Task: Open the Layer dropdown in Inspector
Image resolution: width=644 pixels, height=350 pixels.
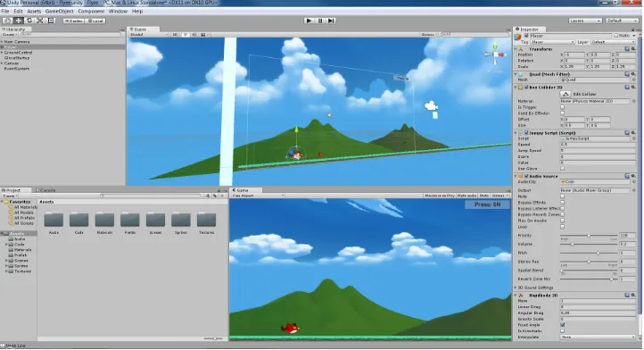Action: pos(613,42)
